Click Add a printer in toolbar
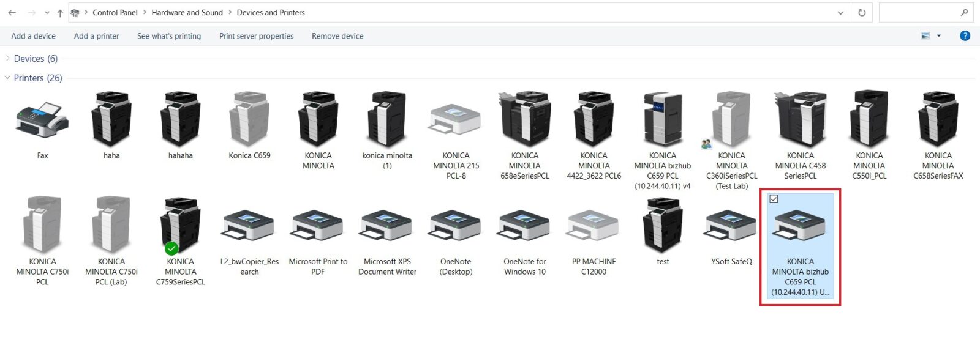Viewport: 980px width, 356px height. (x=96, y=36)
